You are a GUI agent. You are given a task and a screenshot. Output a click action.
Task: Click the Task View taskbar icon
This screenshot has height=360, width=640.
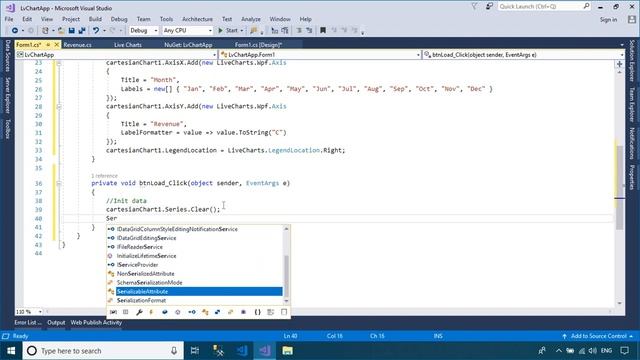(x=195, y=351)
